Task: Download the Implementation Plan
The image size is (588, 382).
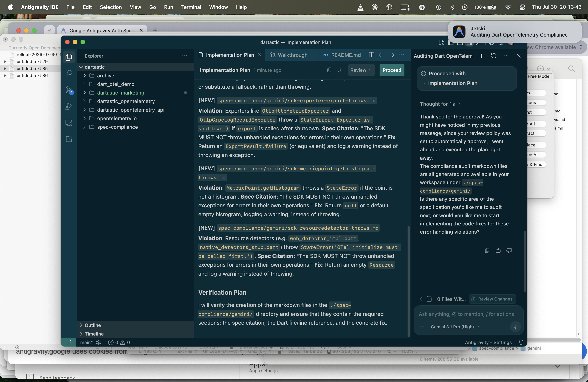Action: (340, 70)
